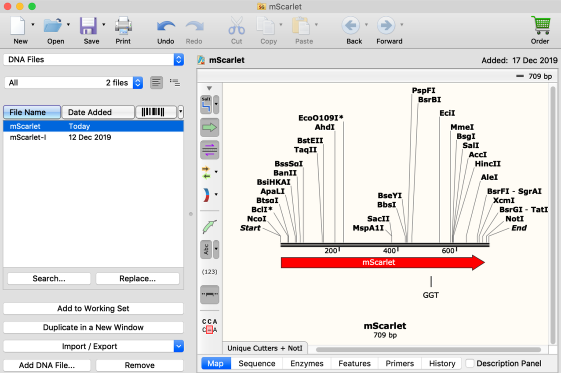Screen dimensions: 561x375
Task: Click Add to Working Set button
Action: tap(93, 308)
